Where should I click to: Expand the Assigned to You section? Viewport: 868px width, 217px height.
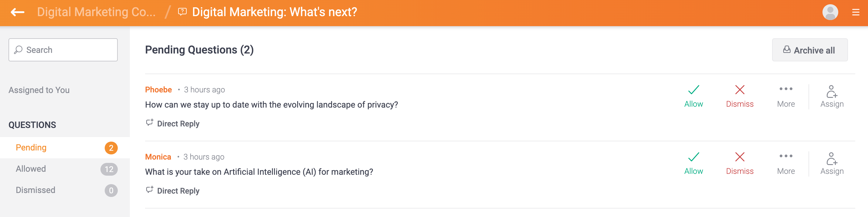pyautogui.click(x=39, y=90)
